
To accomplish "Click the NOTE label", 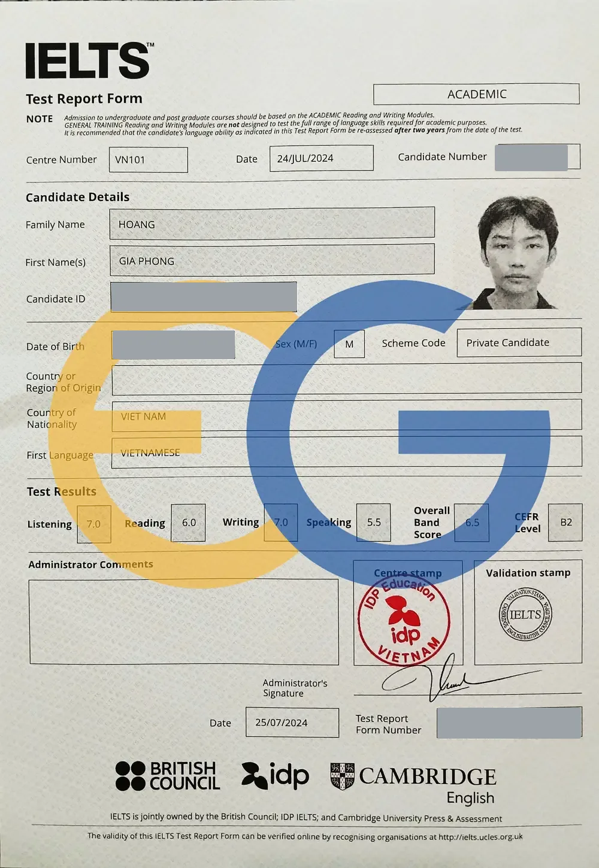I will pos(40,119).
